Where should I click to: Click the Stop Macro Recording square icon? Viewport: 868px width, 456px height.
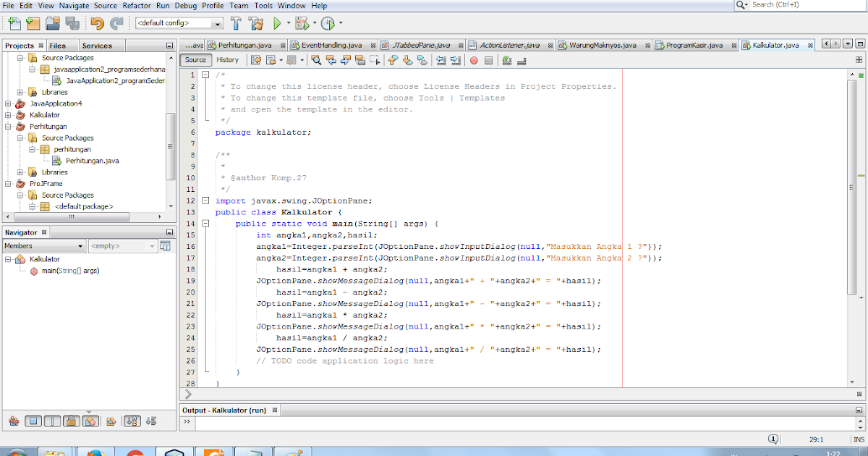(x=488, y=60)
